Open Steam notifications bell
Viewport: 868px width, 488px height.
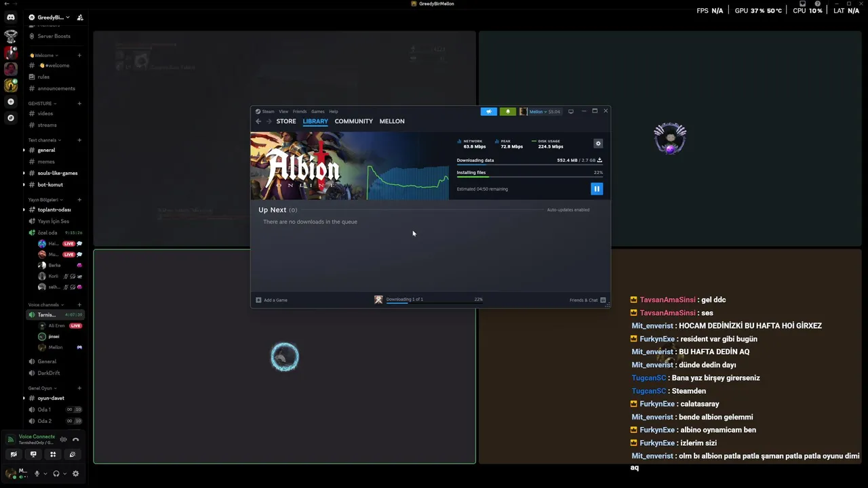(x=508, y=111)
